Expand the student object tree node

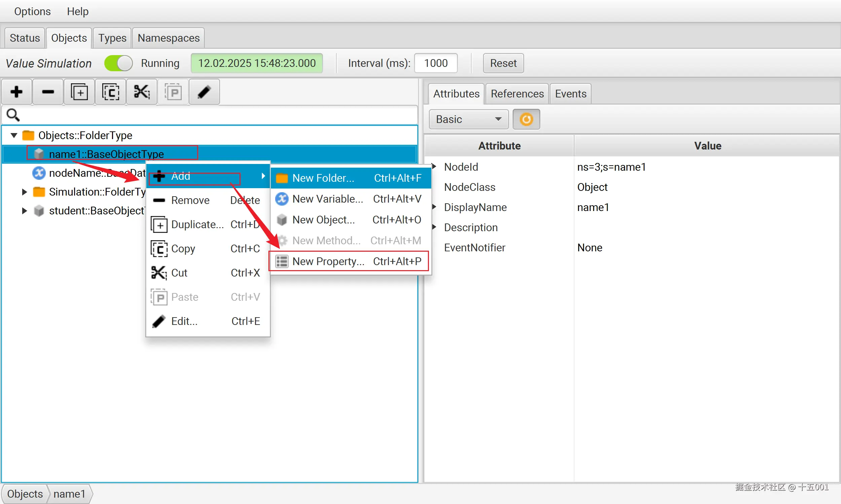[24, 211]
